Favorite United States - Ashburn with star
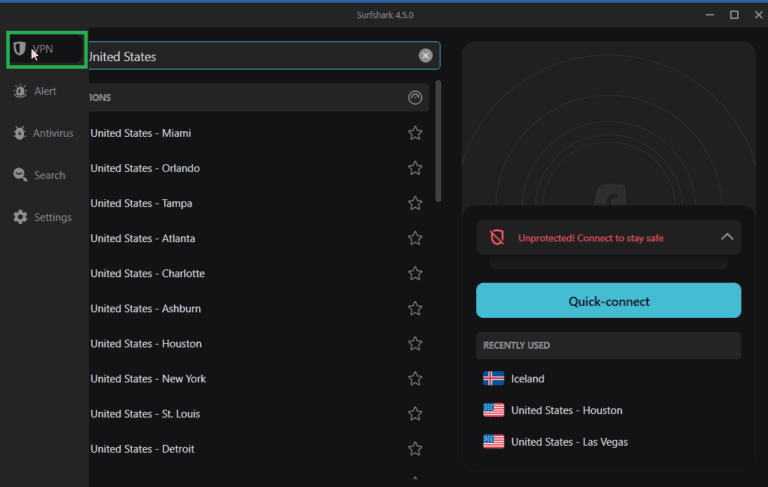The height and width of the screenshot is (487, 768). pyautogui.click(x=415, y=309)
